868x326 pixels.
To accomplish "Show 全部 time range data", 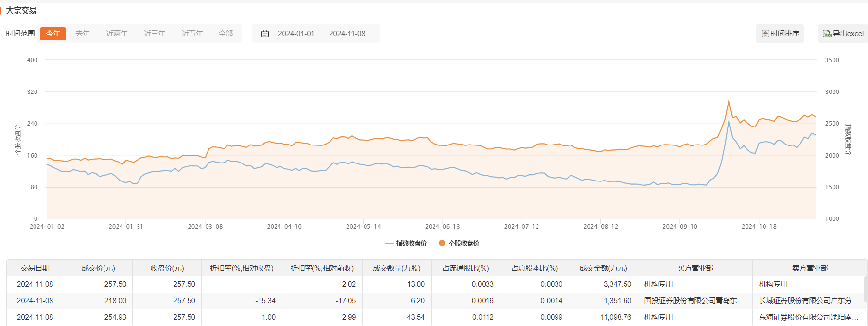I will pyautogui.click(x=226, y=34).
